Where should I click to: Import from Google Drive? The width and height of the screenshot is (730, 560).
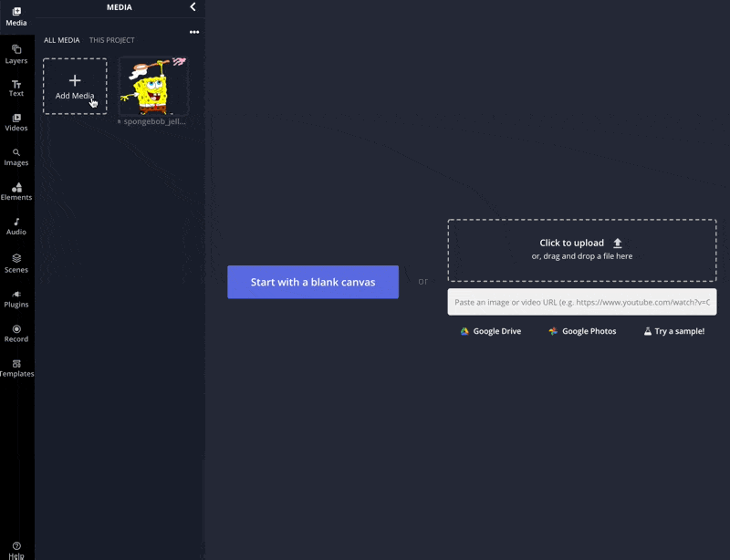pos(490,331)
